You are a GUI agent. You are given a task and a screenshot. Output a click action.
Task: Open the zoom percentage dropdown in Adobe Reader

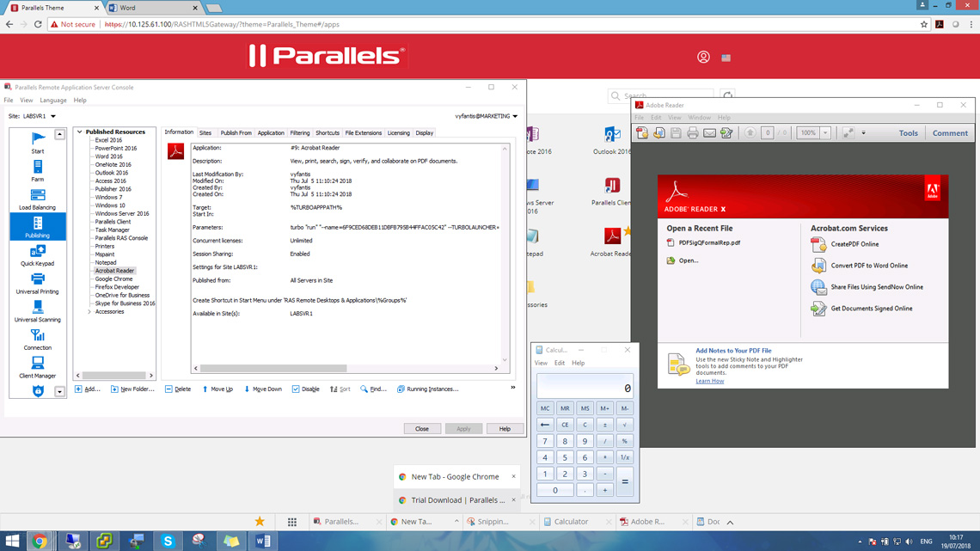825,133
